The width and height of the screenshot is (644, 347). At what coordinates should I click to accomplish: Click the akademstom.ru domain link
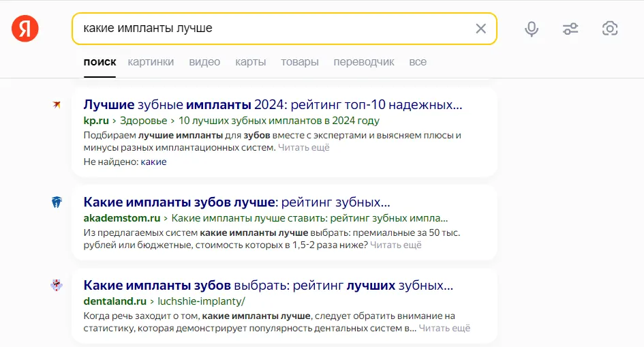pos(122,218)
